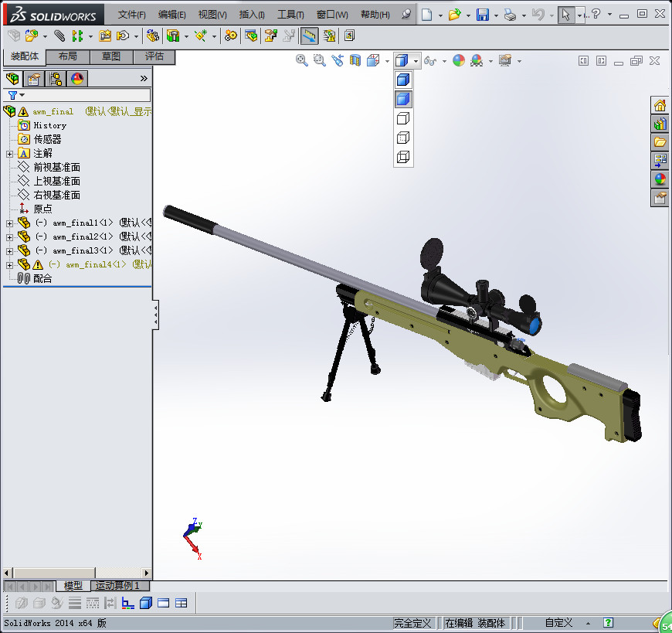
Task: Expand the 注解 annotations node
Action: coord(9,154)
